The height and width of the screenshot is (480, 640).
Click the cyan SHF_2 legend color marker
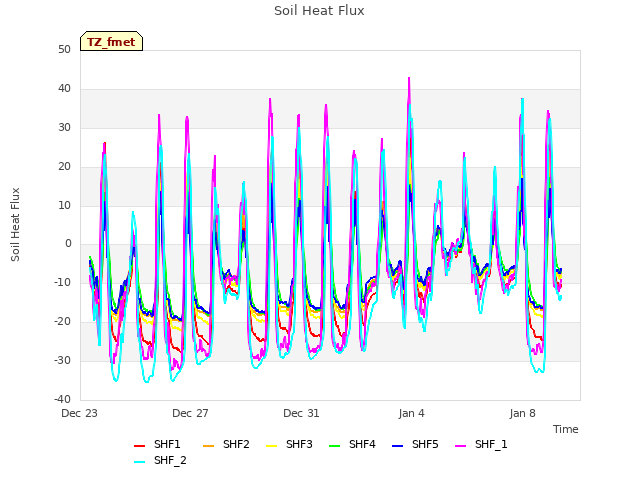(140, 462)
